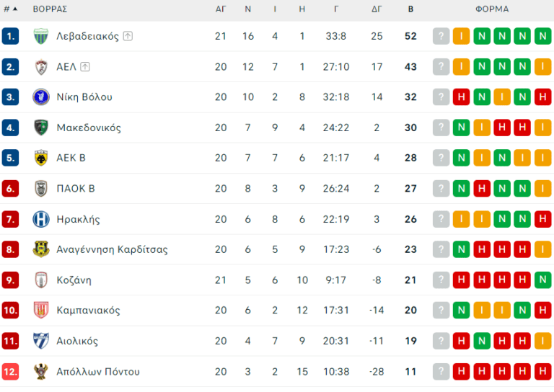Click the Ηρακλής team logo
Viewport: 554px width, 392px height.
point(41,219)
